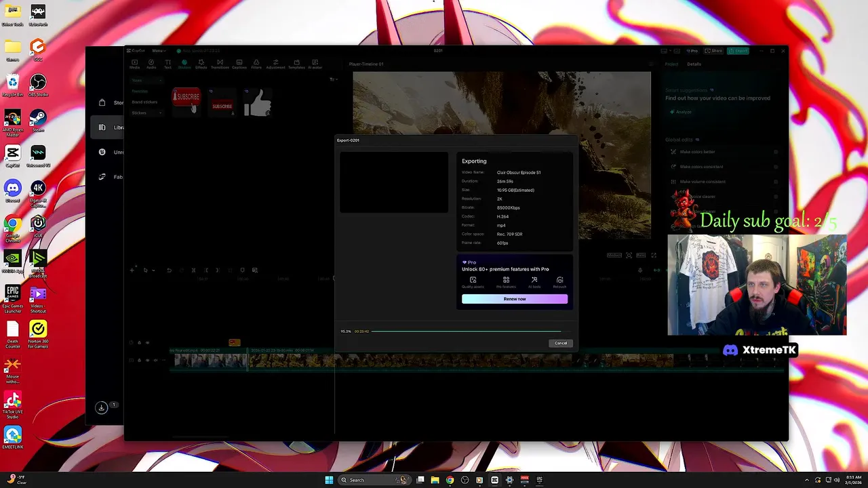This screenshot has width=868, height=488.
Task: Click the download queue icon at bottom left
Action: (x=101, y=407)
